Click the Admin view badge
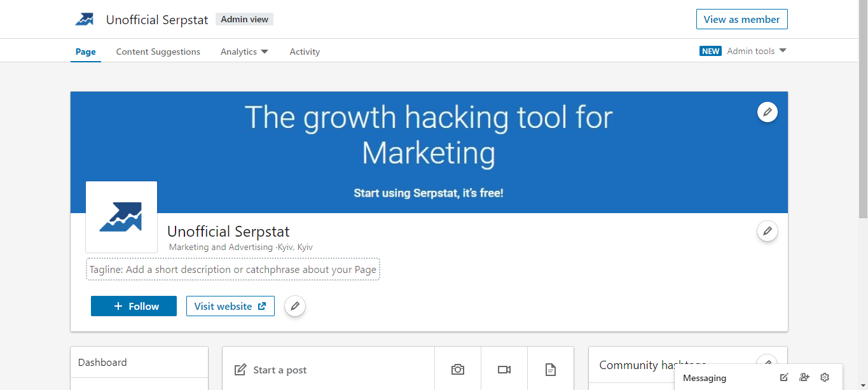868x390 pixels. click(x=245, y=19)
